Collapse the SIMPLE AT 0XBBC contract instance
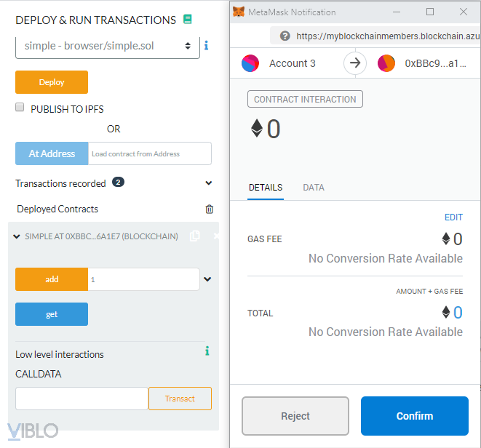This screenshot has height=448, width=481. click(17, 236)
